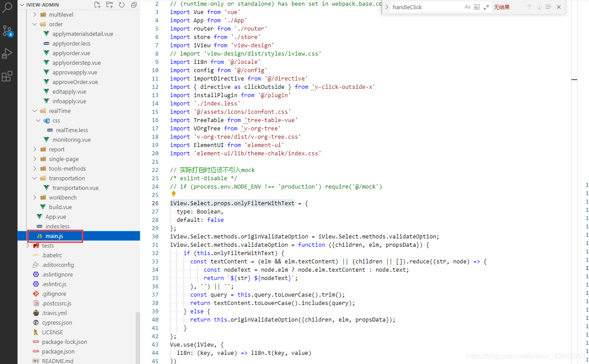Click 'iView.Select.props.onlyFilterWithText' on line 26
This screenshot has height=364, width=589.
click(x=233, y=203)
